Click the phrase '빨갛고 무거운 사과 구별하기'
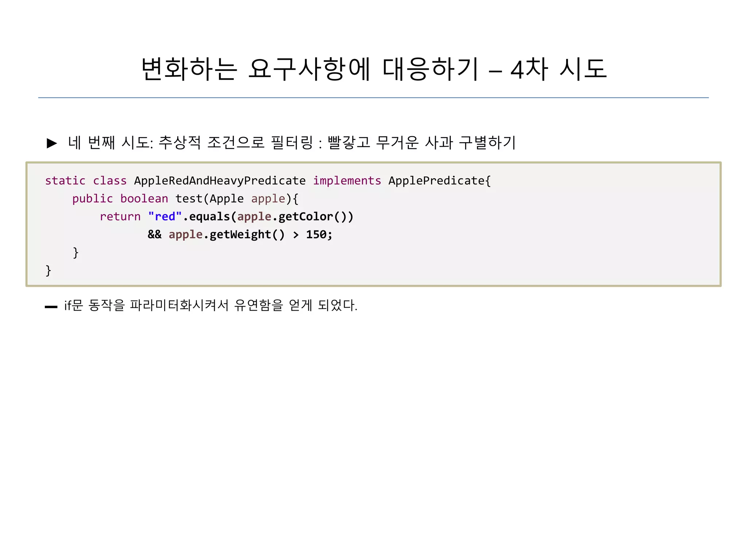Viewport: 747px width, 560px height. (422, 142)
